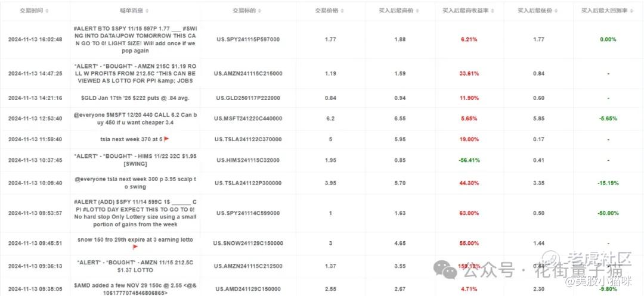The width and height of the screenshot is (644, 296).
Task: Click symbol US.AMZN241115C215000
Action: (248, 74)
